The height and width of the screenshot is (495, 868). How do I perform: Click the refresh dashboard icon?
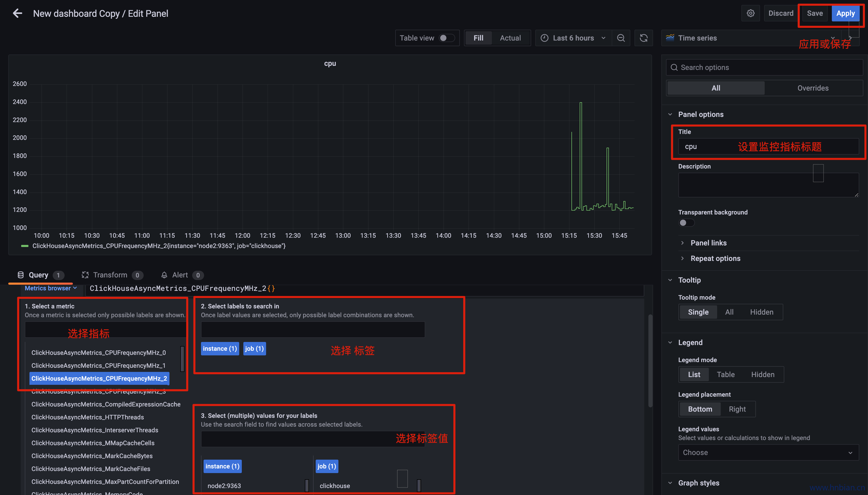pyautogui.click(x=644, y=38)
